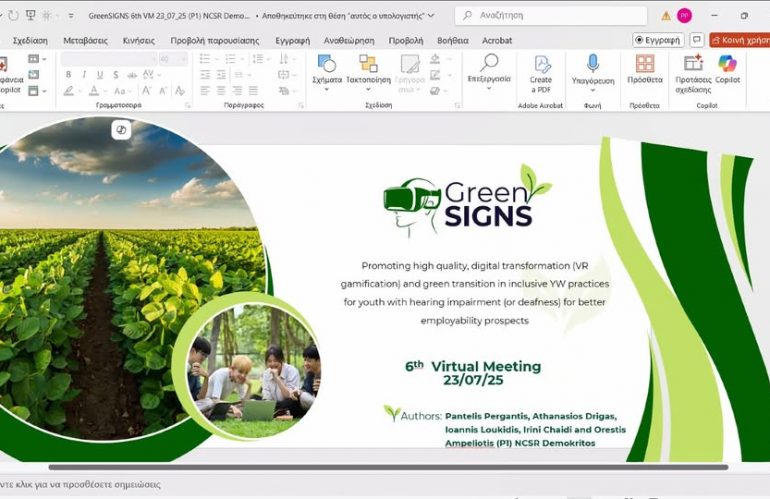Click the bulleted list icon
This screenshot has height=499, width=770.
(205, 59)
